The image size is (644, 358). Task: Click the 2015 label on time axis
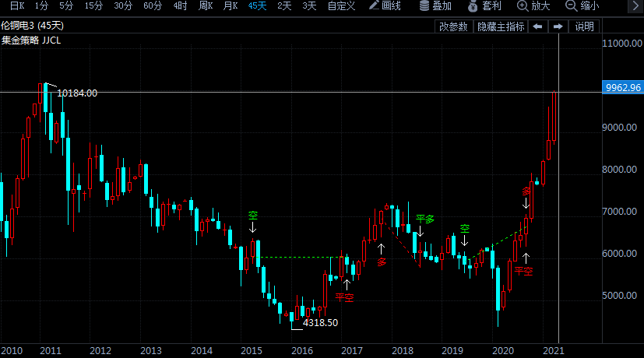pyautogui.click(x=252, y=351)
